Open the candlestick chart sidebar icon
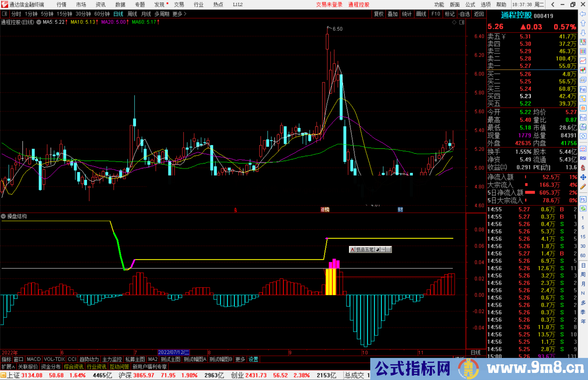The width and height of the screenshot is (588, 380). point(583,70)
